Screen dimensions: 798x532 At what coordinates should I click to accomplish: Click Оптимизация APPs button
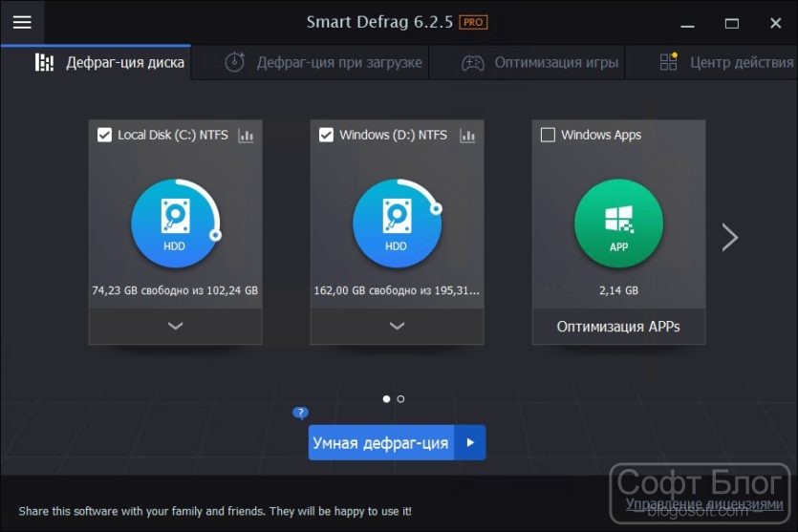(x=619, y=326)
